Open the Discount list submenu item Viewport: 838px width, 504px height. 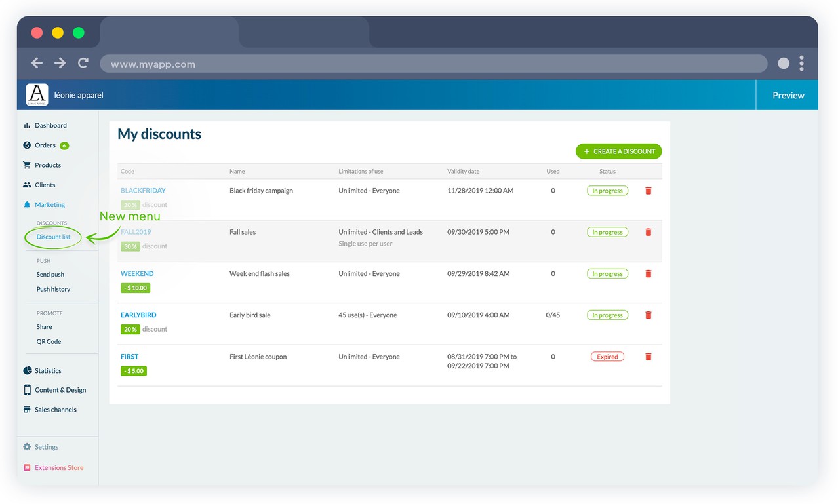pyautogui.click(x=53, y=237)
